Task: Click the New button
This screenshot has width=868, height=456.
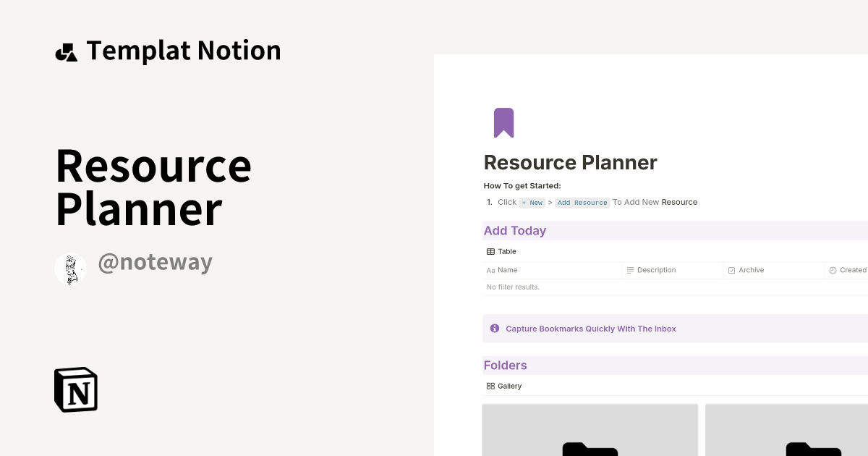Action: tap(532, 203)
